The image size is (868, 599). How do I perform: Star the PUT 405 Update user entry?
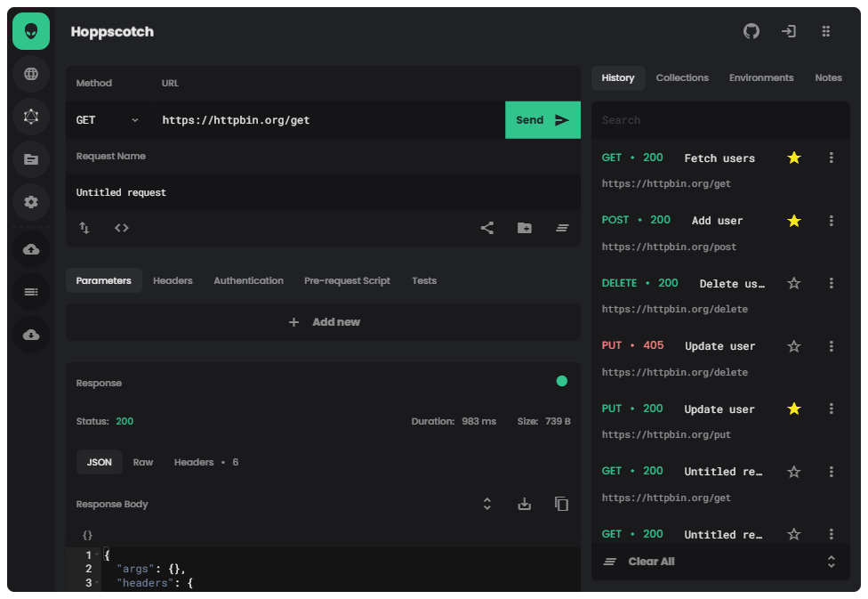[794, 346]
